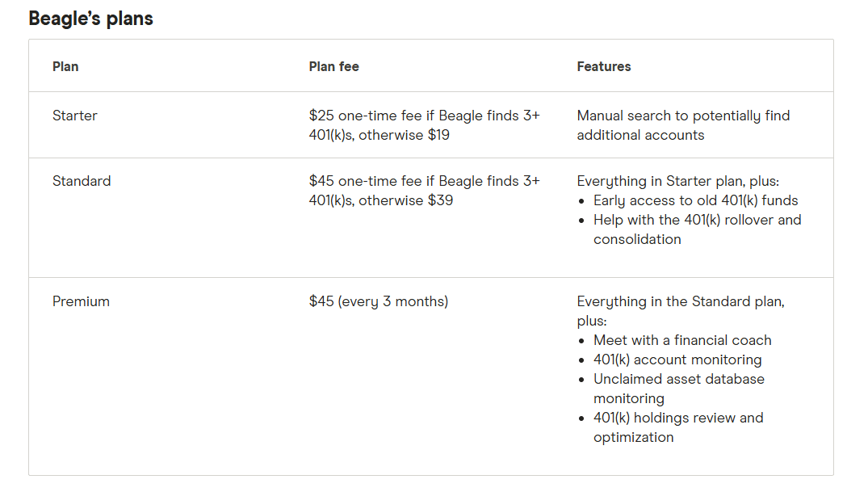Image resolution: width=868 pixels, height=492 pixels.
Task: Click Early access to old 401(k) funds
Action: (695, 200)
